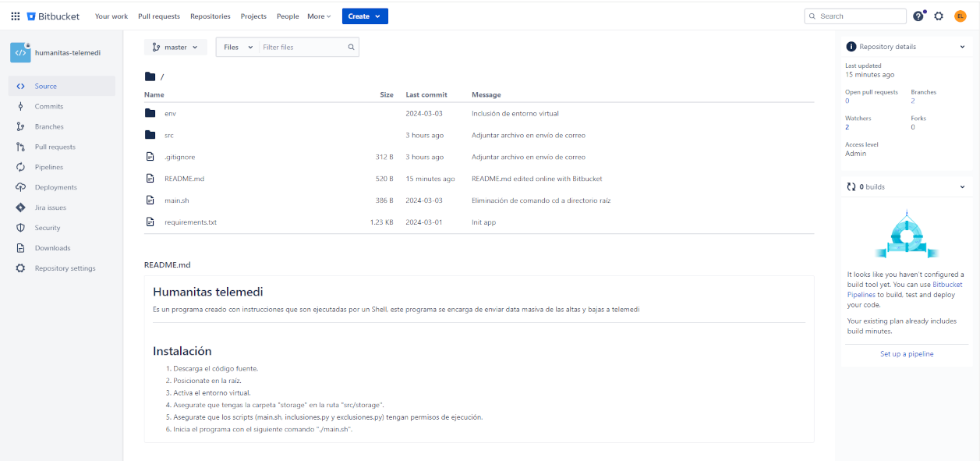
Task: Open the app switcher grid icon
Action: point(16,16)
